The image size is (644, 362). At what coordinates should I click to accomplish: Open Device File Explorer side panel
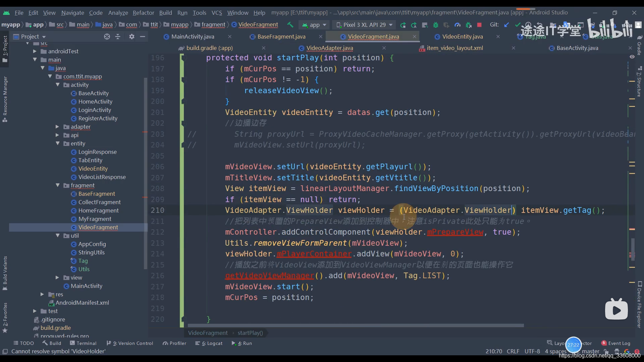639,304
